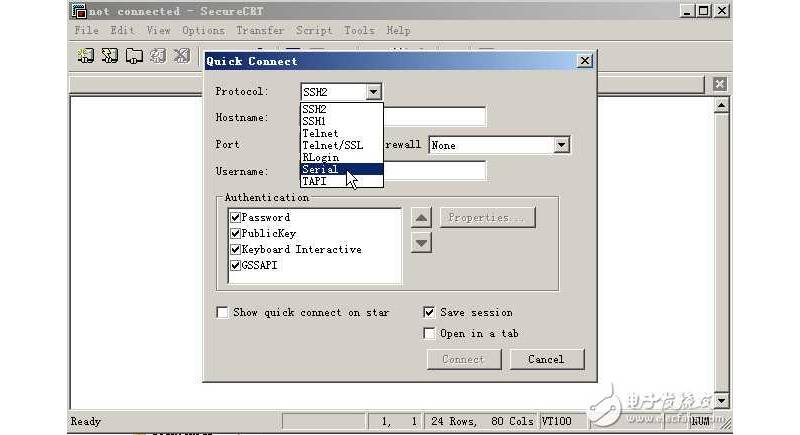
Task: Click the grayed Disconnect toolbar icon
Action: click(x=182, y=55)
